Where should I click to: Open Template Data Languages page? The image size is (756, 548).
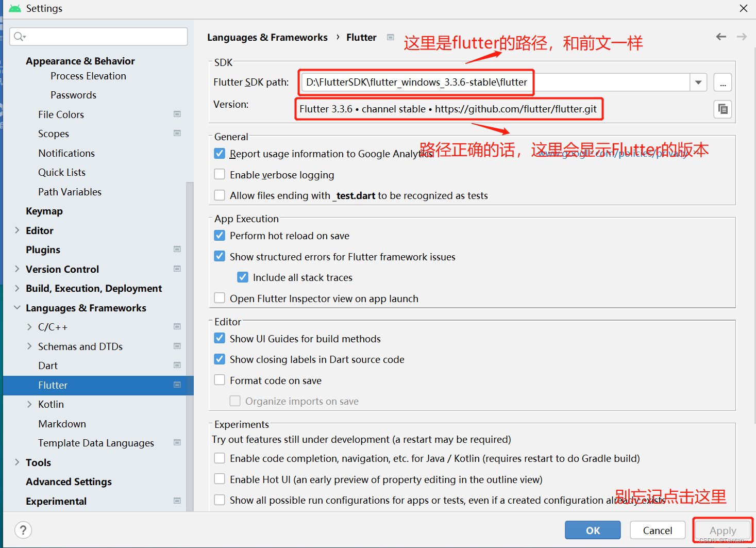click(96, 443)
